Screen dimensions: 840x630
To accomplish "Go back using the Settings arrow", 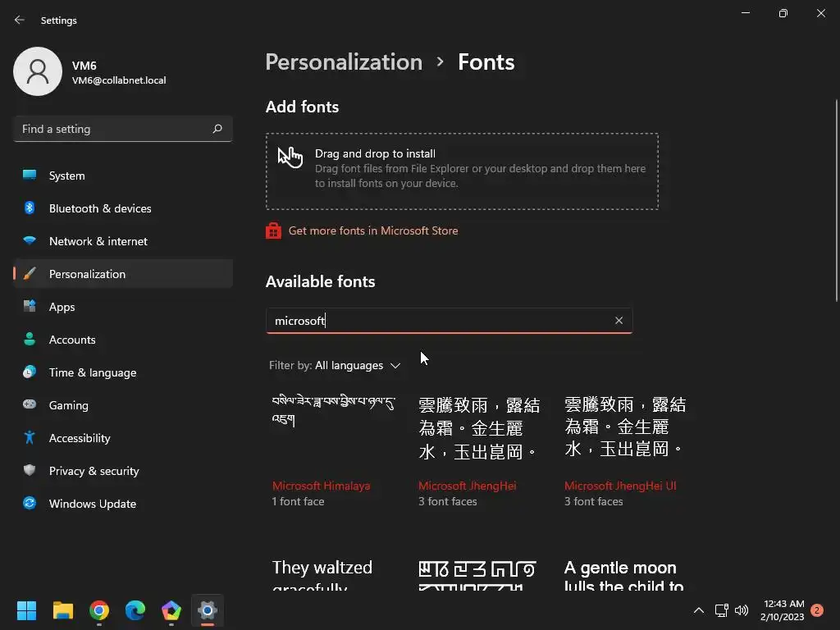I will tap(20, 20).
